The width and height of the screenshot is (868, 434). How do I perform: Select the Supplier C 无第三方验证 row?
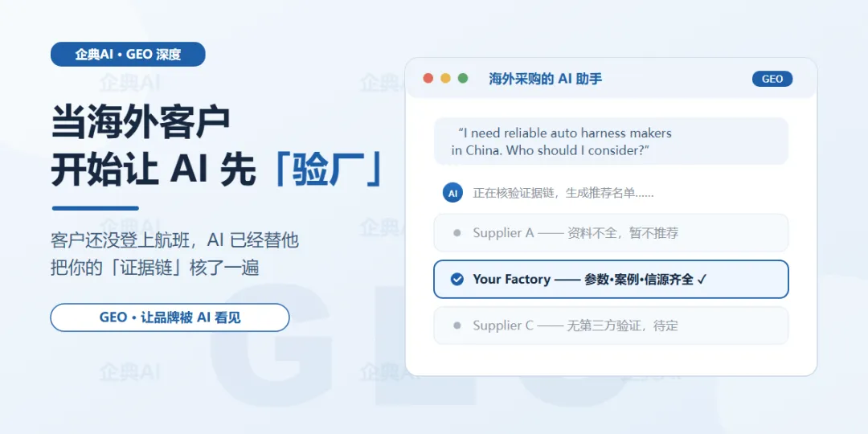[x=611, y=325]
